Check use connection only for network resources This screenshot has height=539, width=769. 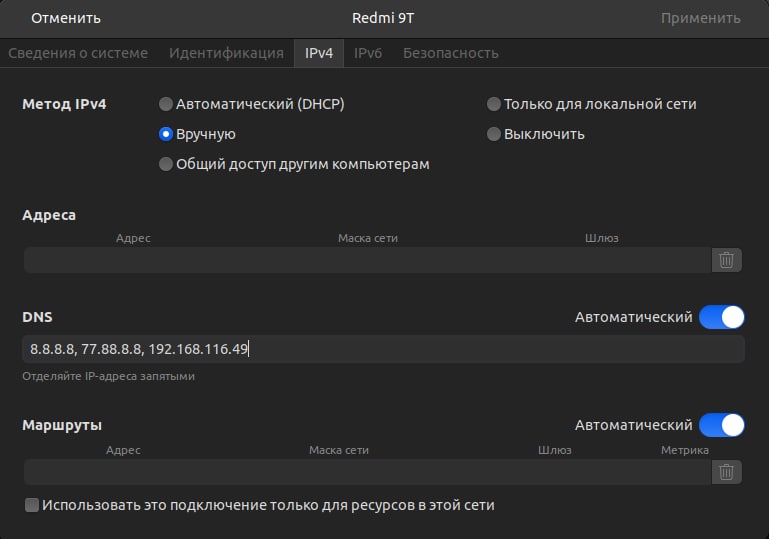click(x=32, y=505)
